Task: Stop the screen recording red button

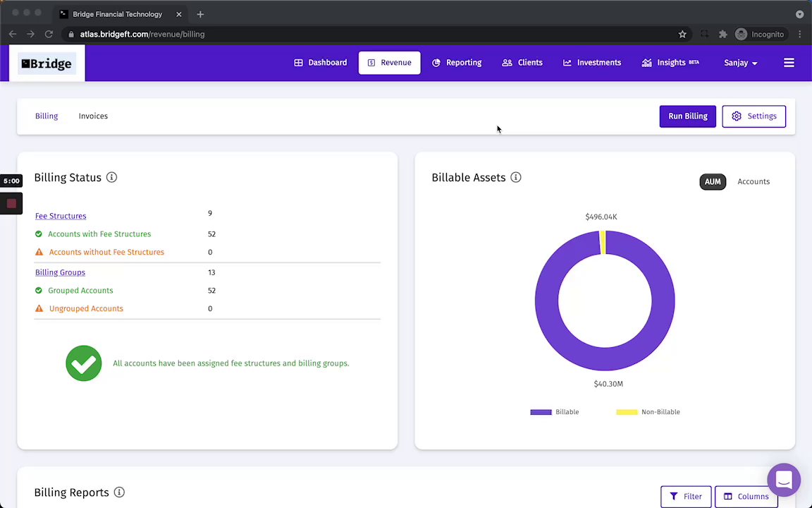Action: pos(11,204)
